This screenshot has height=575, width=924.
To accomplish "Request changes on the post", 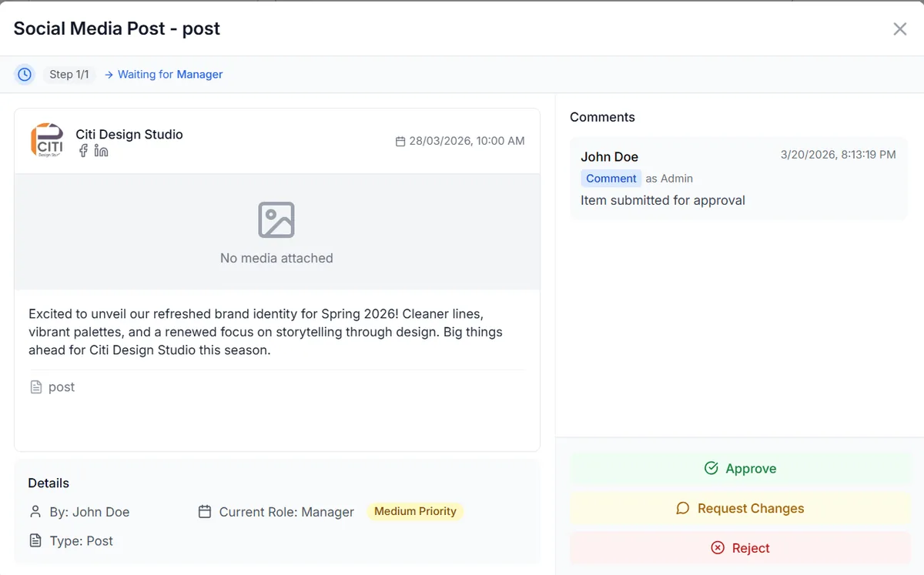I will coord(740,508).
